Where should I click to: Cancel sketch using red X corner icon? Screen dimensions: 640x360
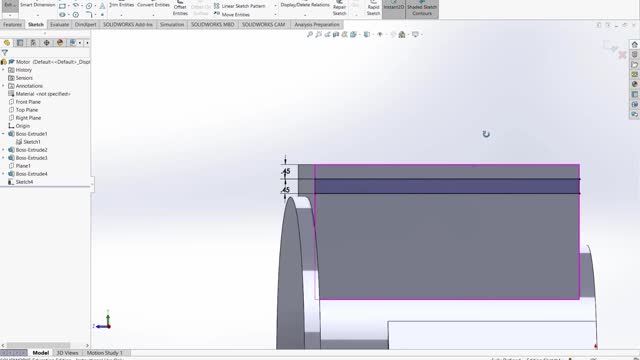coord(622,55)
